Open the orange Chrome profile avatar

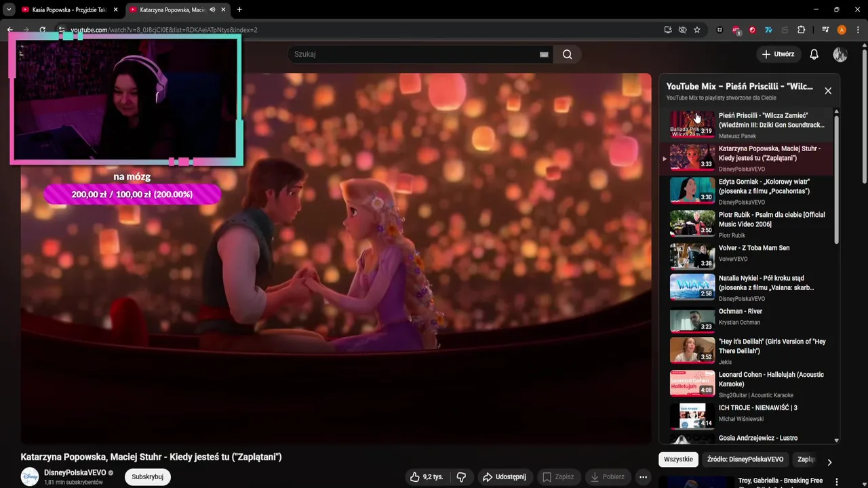coord(842,30)
